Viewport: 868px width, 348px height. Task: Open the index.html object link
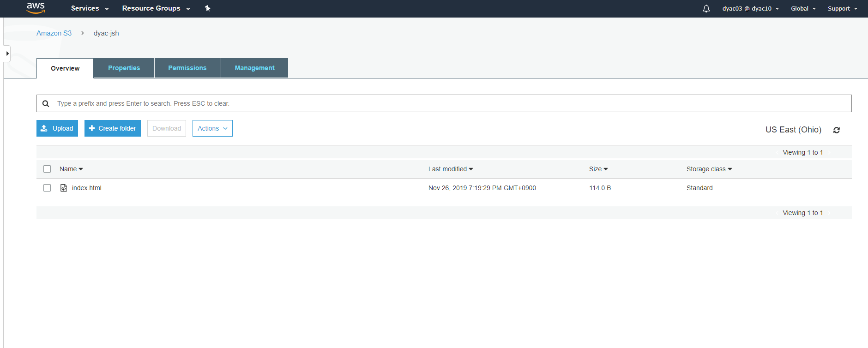pyautogui.click(x=87, y=188)
